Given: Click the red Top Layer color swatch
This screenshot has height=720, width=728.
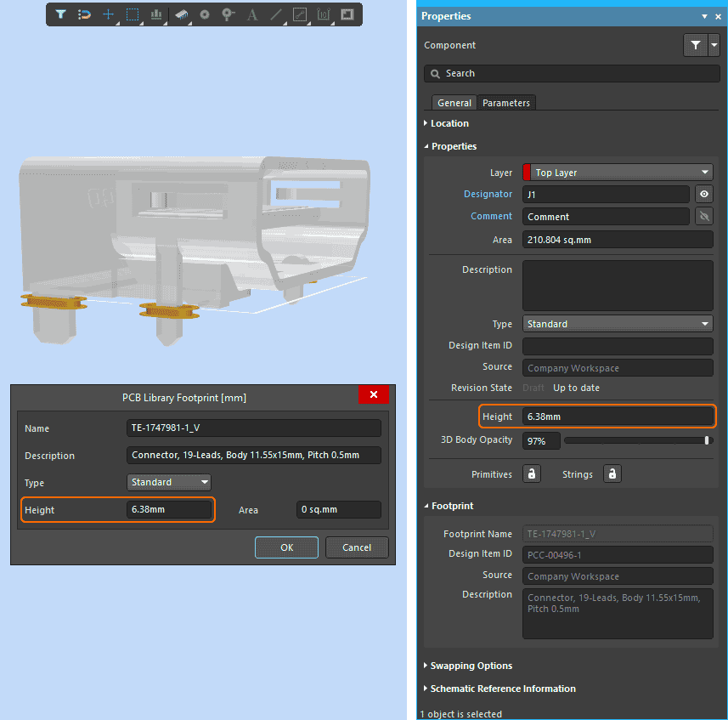Looking at the screenshot, I should pyautogui.click(x=527, y=173).
